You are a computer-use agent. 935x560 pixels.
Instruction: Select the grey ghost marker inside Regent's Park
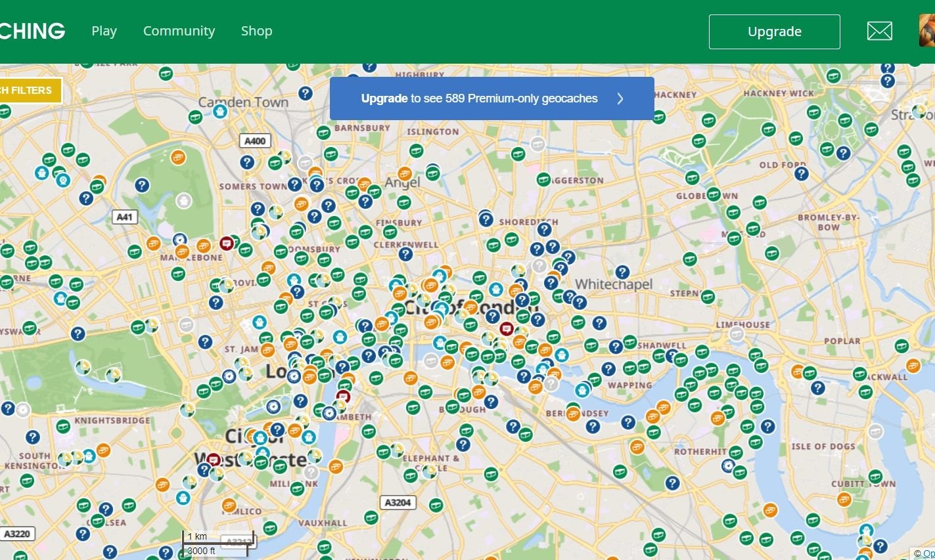click(184, 200)
